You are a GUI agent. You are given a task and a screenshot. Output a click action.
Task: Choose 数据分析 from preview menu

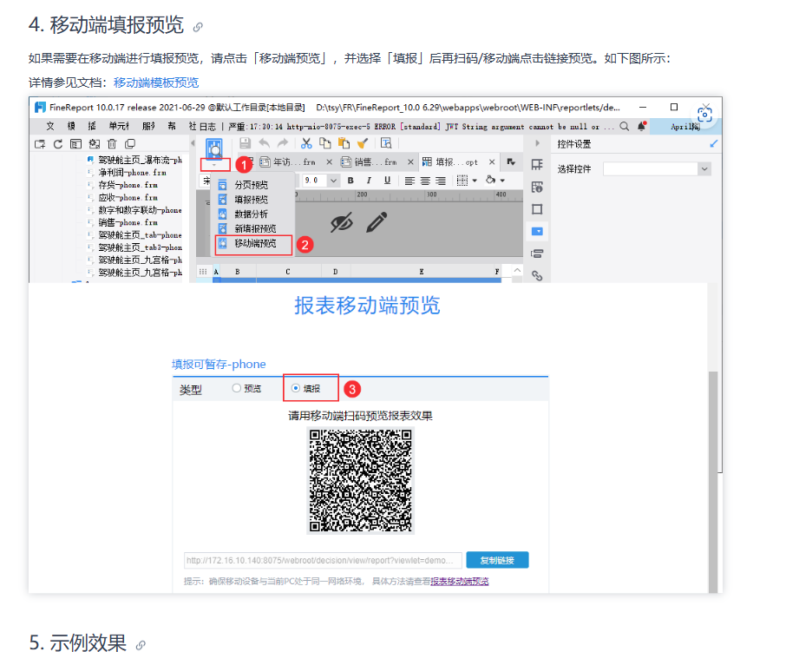pyautogui.click(x=252, y=214)
